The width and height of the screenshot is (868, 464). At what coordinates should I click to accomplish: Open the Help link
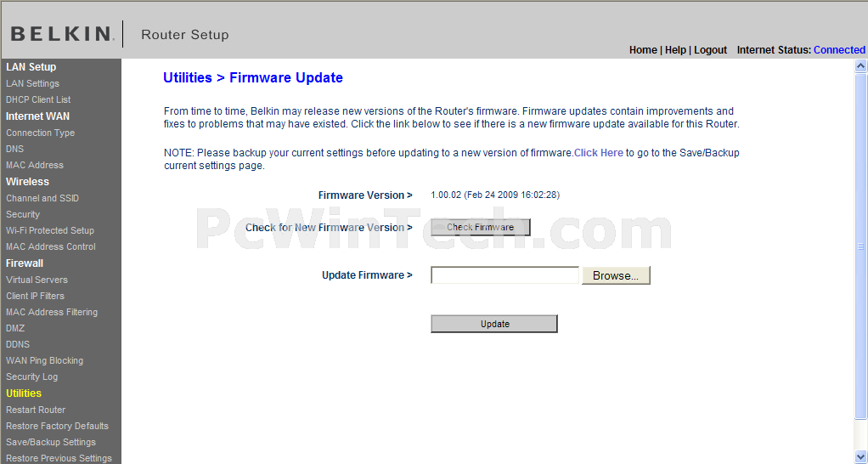[675, 50]
